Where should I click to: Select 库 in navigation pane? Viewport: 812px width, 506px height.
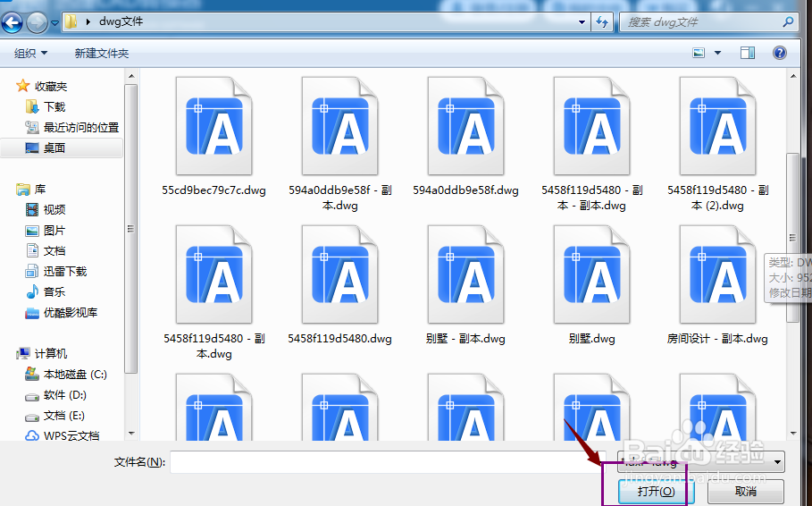pyautogui.click(x=40, y=190)
